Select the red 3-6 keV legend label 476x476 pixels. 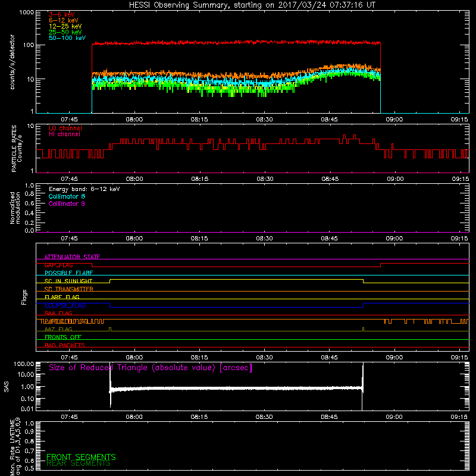(x=62, y=14)
